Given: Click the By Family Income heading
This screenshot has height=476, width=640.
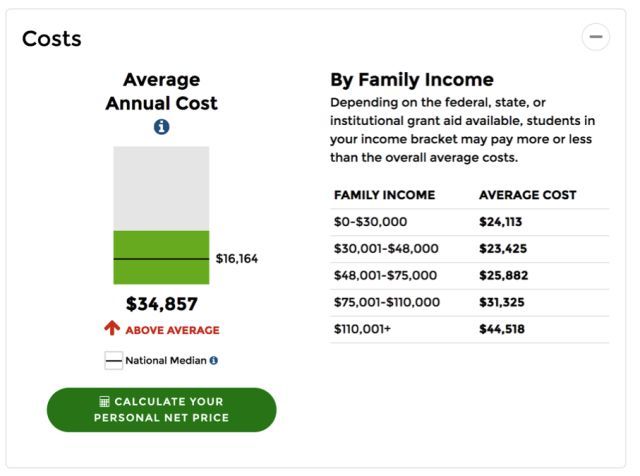Looking at the screenshot, I should (411, 80).
